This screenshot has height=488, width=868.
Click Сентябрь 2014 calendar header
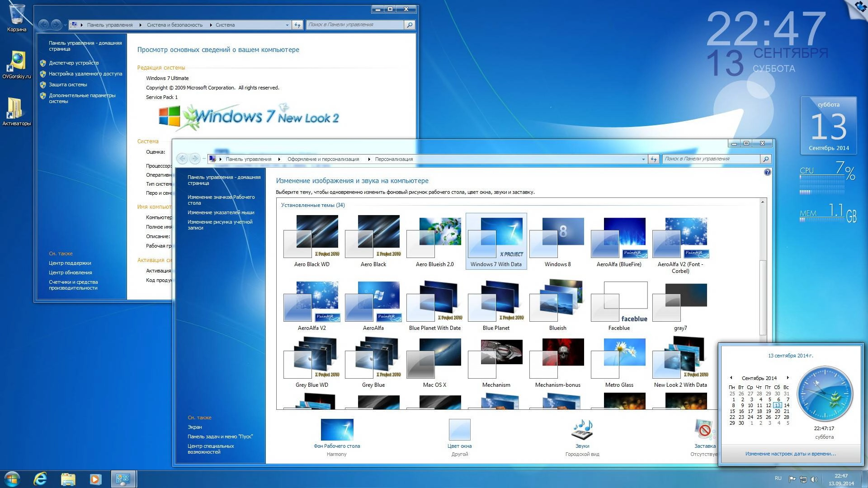759,378
